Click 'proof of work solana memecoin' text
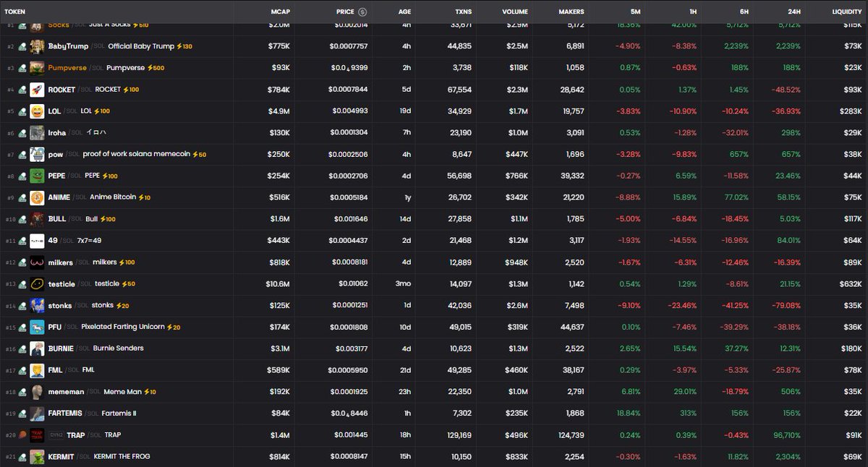This screenshot has height=467, width=868. pyautogui.click(x=136, y=155)
